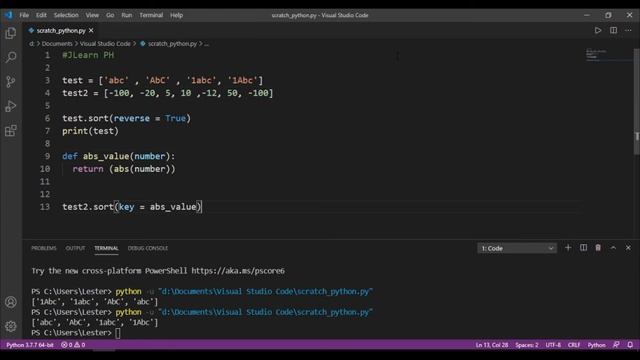Open Run and Debug view
This screenshot has height=360, width=640.
click(11, 106)
